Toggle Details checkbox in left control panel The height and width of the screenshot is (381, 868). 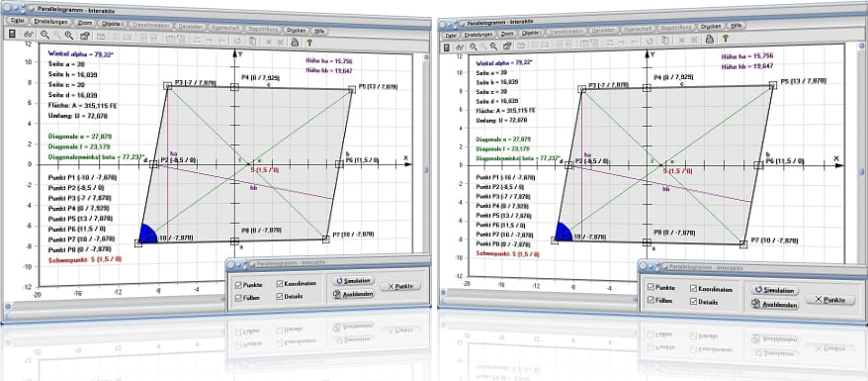pyautogui.click(x=280, y=296)
